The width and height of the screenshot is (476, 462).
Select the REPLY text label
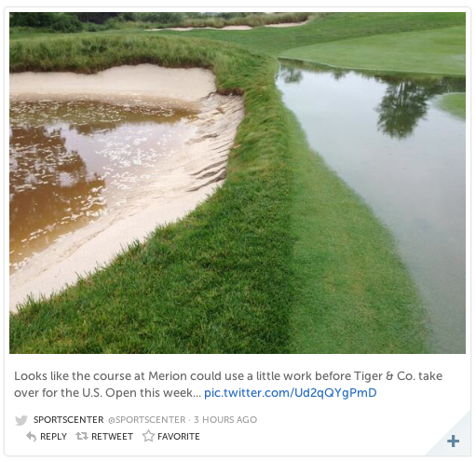tap(53, 437)
